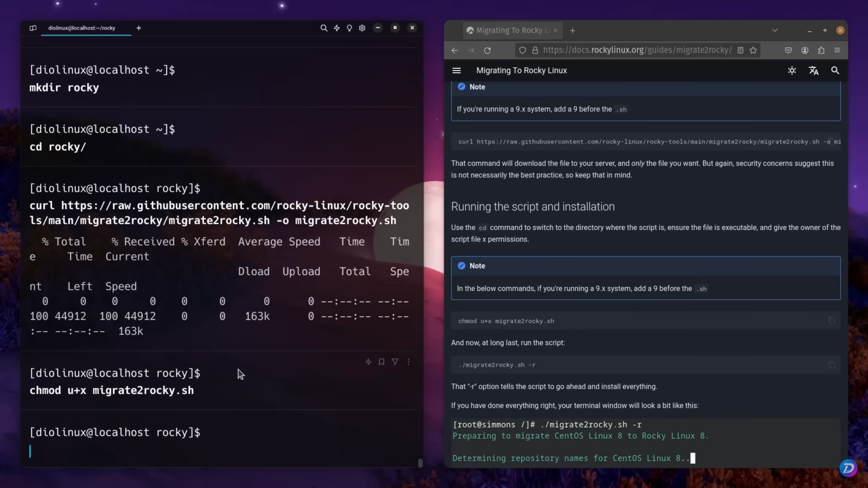Open search on the Rocky docs page
Viewport: 868px width, 488px height.
(x=835, y=71)
